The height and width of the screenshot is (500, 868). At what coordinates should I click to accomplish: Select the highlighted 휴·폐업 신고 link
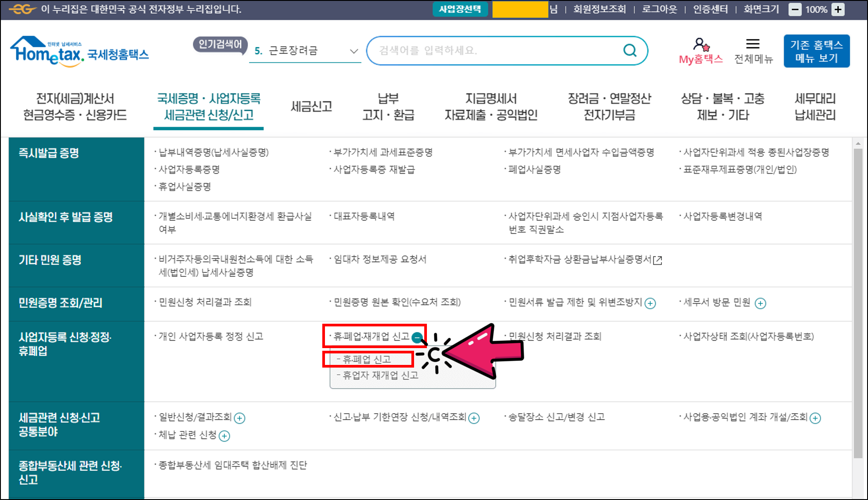point(366,359)
